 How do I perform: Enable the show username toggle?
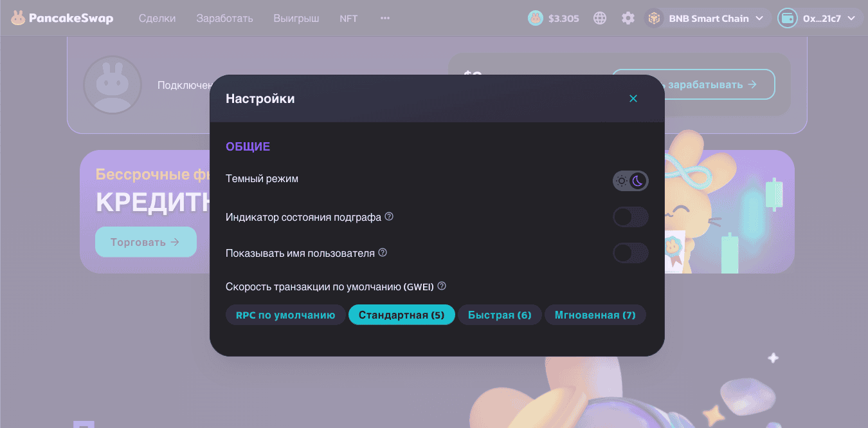point(630,253)
